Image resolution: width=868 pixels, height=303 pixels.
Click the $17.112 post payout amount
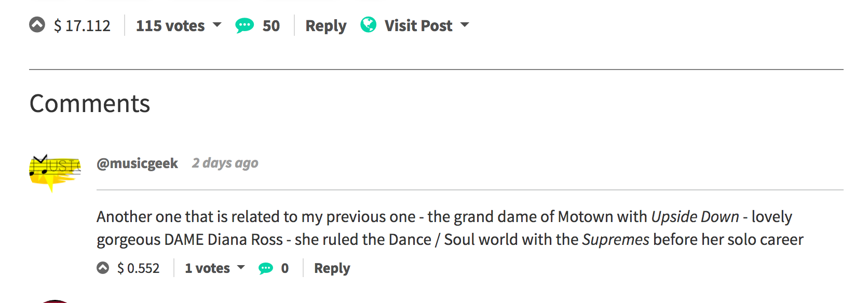[x=83, y=25]
